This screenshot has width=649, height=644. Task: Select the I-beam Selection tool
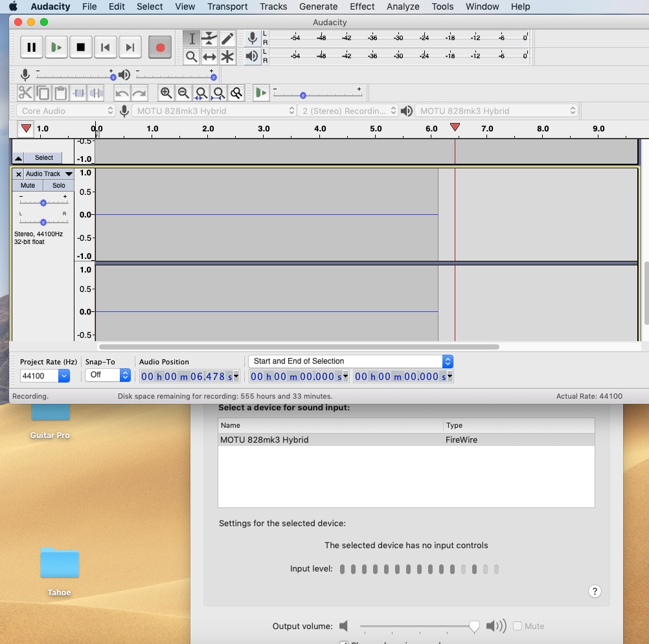click(x=192, y=39)
